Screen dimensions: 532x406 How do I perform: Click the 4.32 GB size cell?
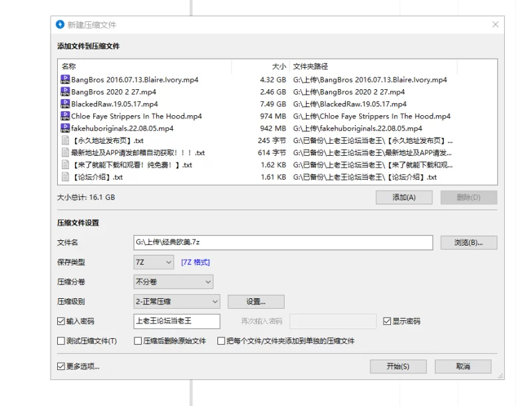pos(273,79)
